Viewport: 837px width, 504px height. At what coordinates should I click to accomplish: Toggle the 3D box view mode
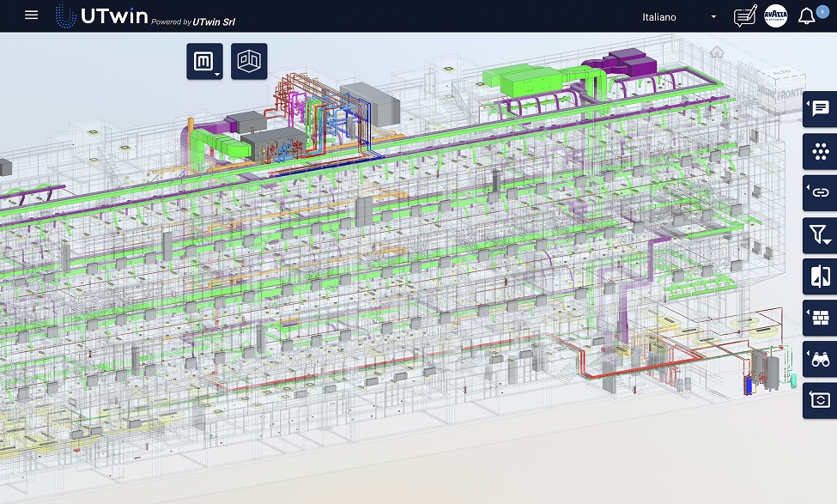pyautogui.click(x=249, y=60)
